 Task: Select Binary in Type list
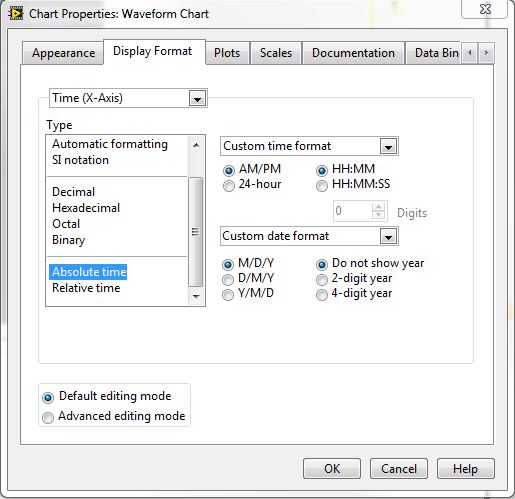coord(69,240)
